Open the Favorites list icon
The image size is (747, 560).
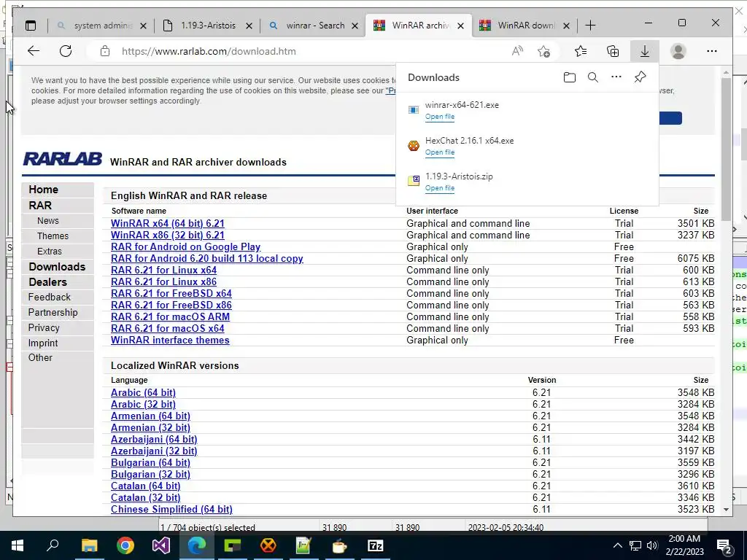click(x=581, y=51)
